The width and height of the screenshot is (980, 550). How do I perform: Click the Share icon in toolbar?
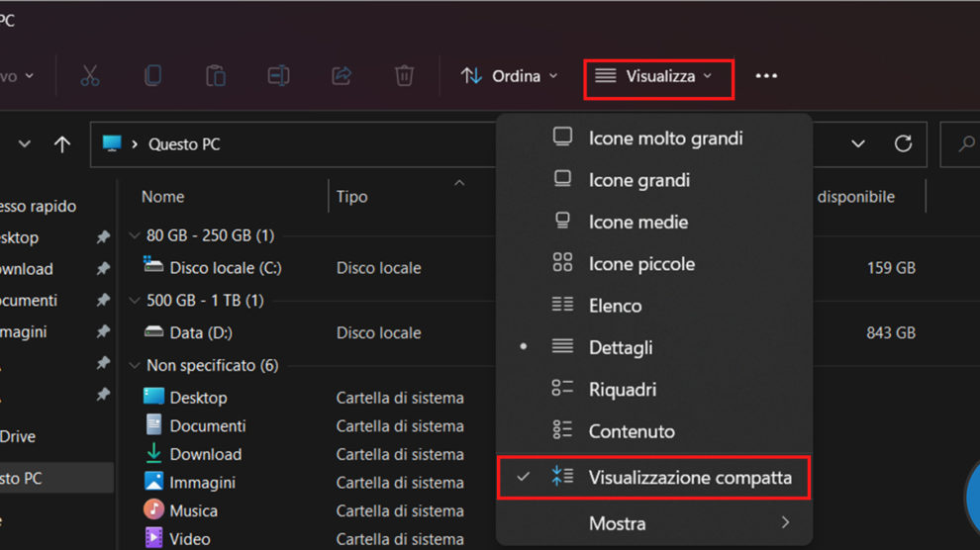(342, 76)
